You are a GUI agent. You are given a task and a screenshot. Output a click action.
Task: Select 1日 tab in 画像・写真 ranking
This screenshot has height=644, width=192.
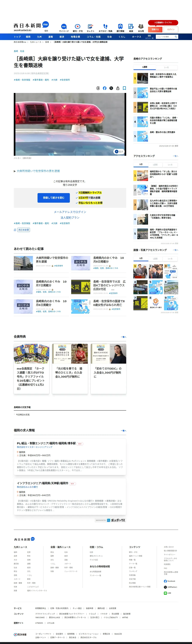coord(141,259)
